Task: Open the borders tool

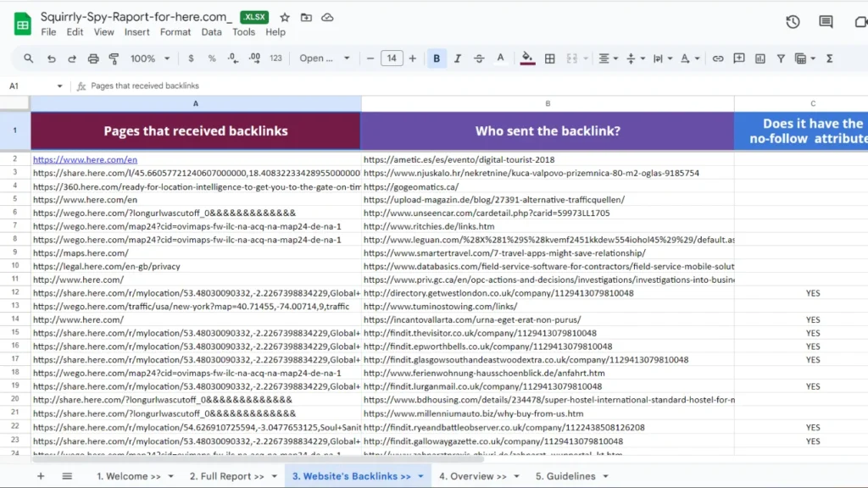Action: [x=550, y=58]
